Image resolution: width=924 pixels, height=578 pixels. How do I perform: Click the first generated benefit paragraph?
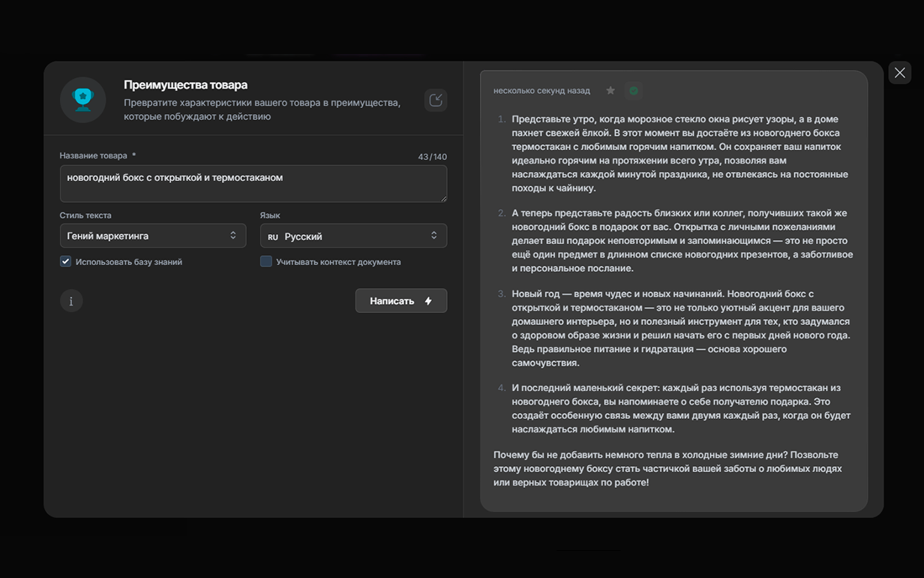click(679, 153)
